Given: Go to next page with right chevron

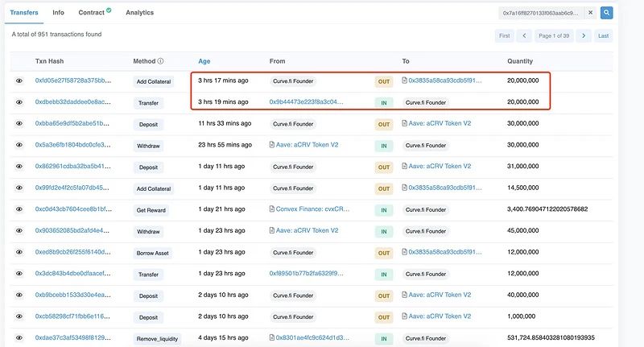Looking at the screenshot, I should (584, 35).
